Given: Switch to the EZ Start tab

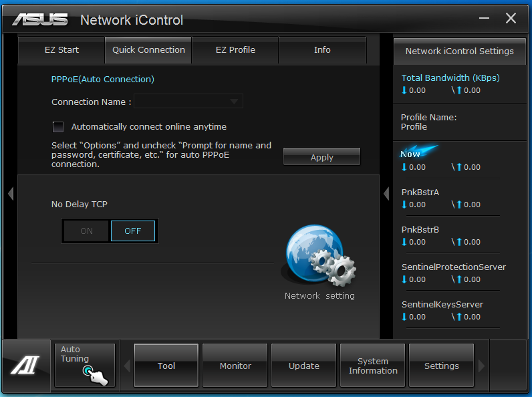Looking at the screenshot, I should (x=61, y=50).
